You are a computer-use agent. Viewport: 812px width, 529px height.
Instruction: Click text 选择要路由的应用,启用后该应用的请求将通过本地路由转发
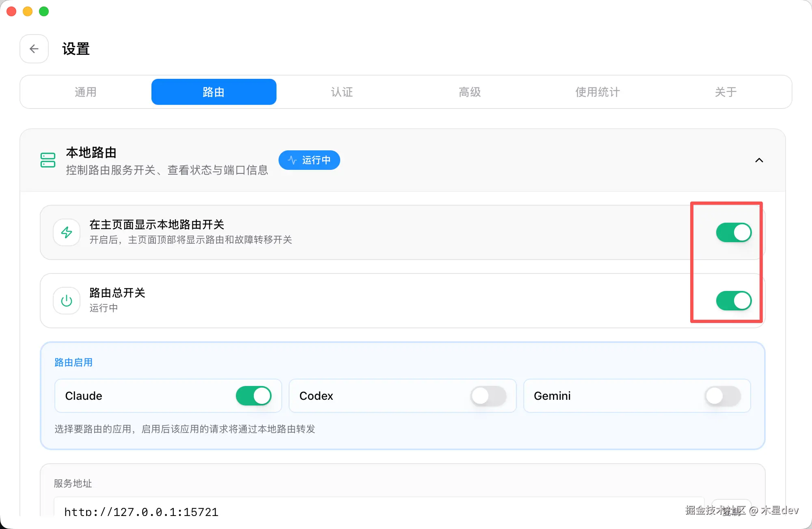[x=185, y=429]
